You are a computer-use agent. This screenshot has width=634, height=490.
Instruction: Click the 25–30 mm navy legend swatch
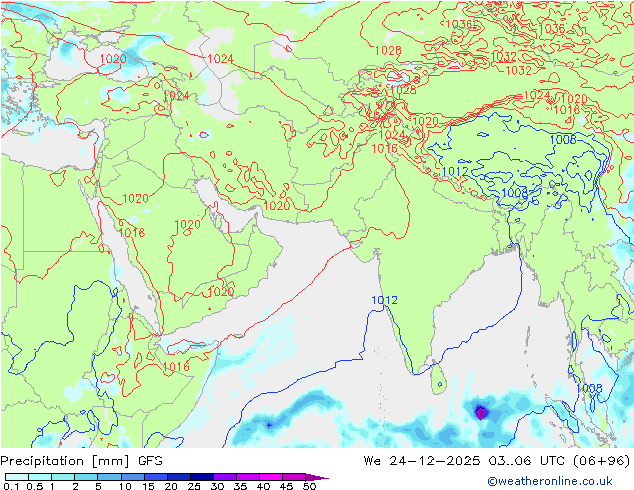point(201,477)
